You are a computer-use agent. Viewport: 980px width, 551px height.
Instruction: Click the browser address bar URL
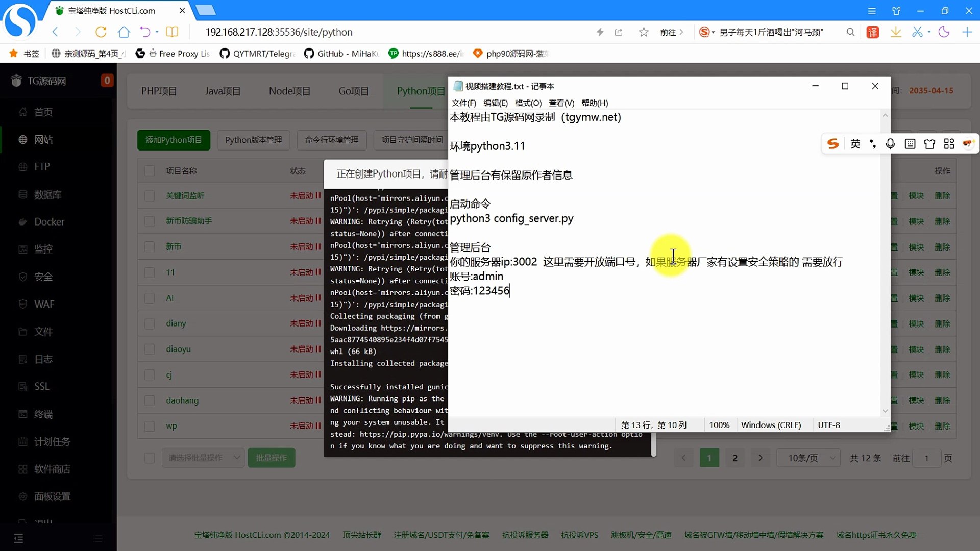click(x=279, y=32)
